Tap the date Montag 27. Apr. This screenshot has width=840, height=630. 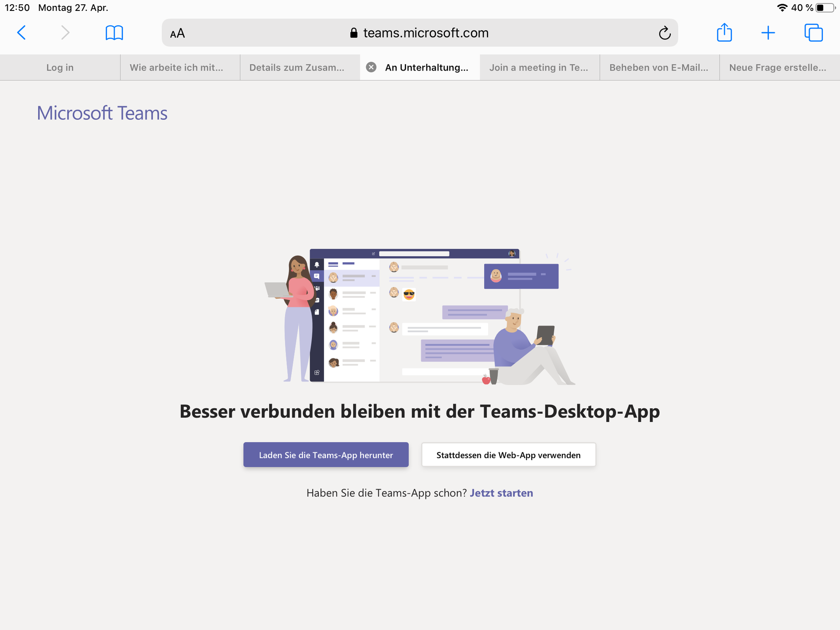point(73,8)
